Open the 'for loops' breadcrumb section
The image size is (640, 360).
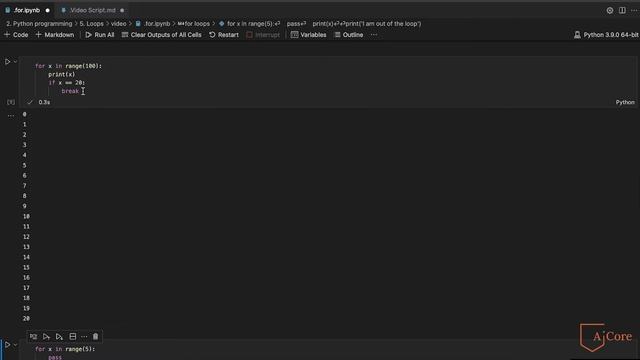coord(194,24)
